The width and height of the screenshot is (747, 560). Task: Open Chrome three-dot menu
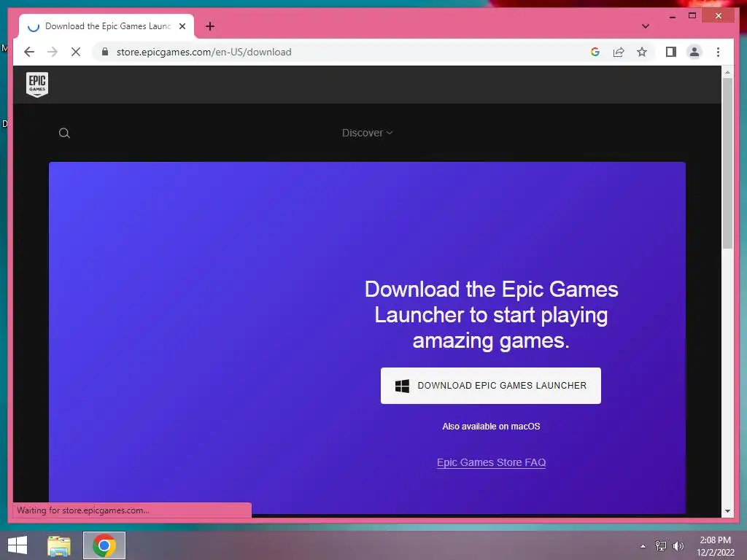(x=718, y=52)
